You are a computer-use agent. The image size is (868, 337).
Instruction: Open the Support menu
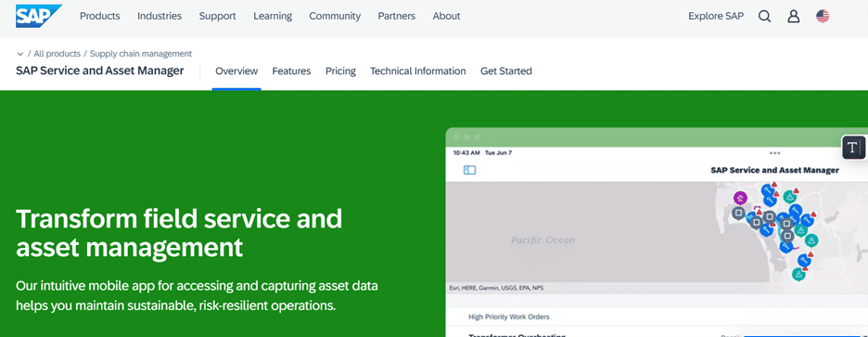(x=218, y=16)
